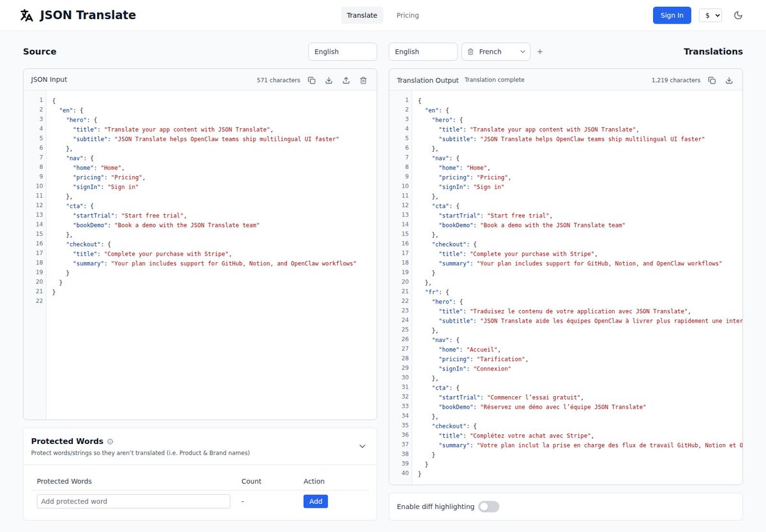Screen dimensions: 766x532
Task: Click the Count column header
Action: (252, 482)
